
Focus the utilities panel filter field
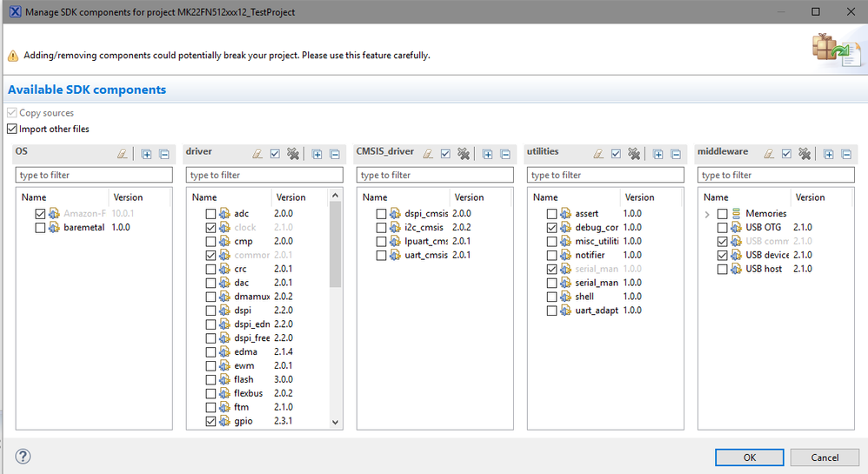[x=605, y=175]
